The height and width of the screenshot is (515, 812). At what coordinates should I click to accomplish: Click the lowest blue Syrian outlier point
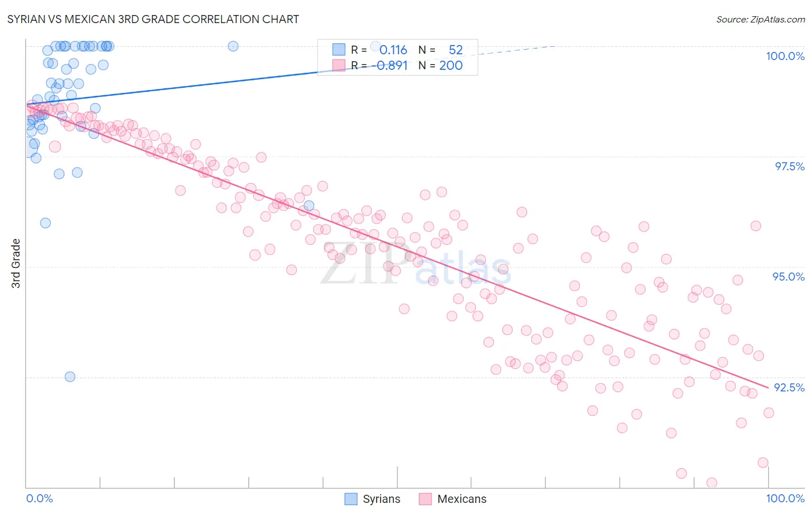[x=70, y=376]
